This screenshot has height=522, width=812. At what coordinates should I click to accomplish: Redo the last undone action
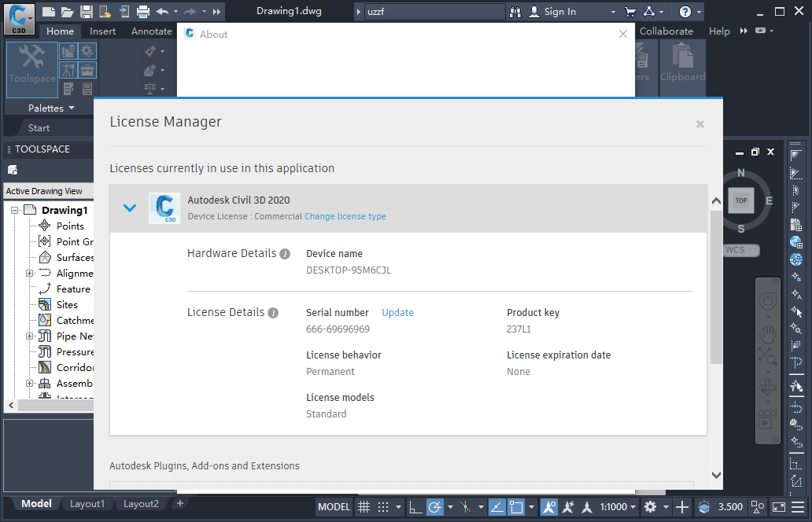(190, 11)
